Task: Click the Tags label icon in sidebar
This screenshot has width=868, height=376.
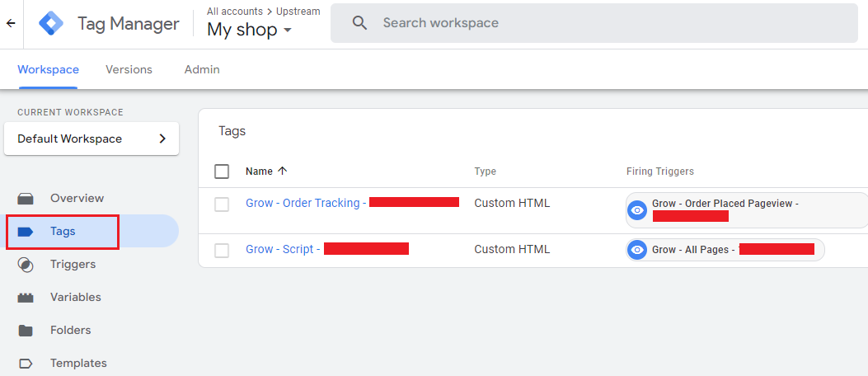Action: [26, 232]
